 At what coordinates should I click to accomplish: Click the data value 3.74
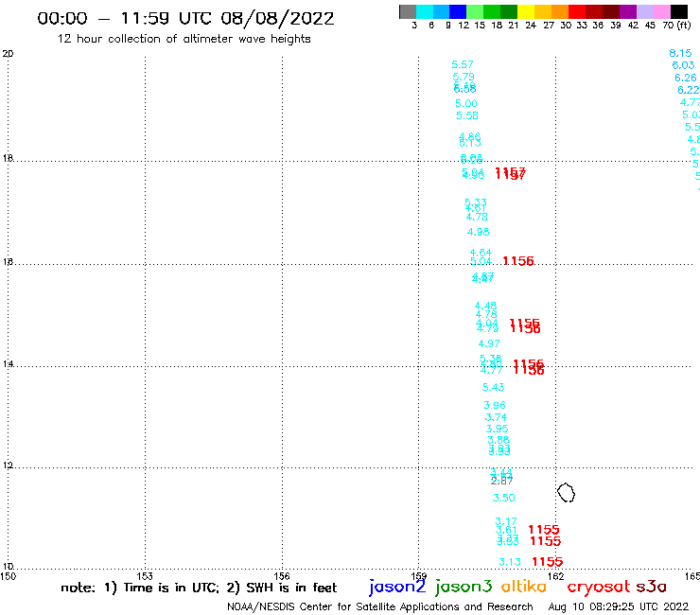[496, 417]
